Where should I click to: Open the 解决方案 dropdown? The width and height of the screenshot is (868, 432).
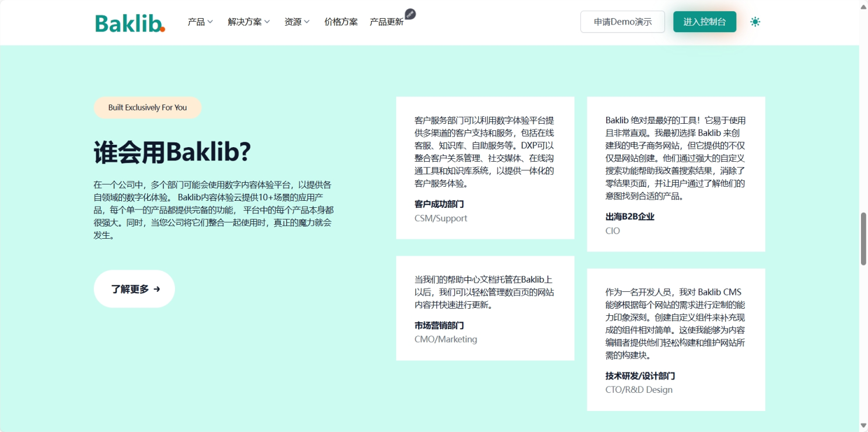coord(249,22)
